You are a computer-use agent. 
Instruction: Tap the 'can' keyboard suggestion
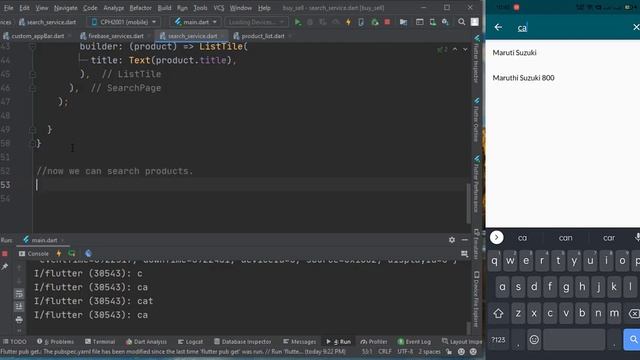click(x=565, y=238)
